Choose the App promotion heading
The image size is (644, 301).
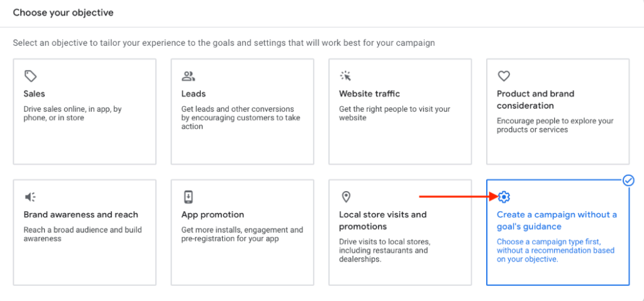coord(213,214)
